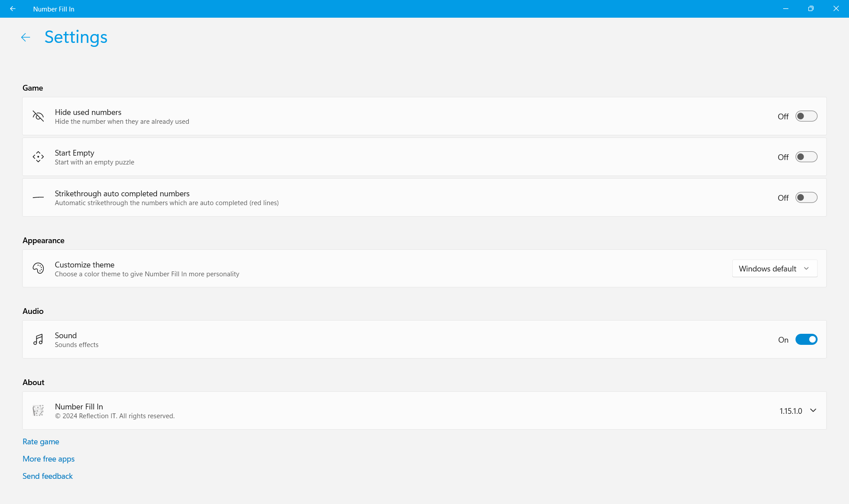Image resolution: width=849 pixels, height=504 pixels.
Task: Click the Customize theme row title
Action: 84,265
